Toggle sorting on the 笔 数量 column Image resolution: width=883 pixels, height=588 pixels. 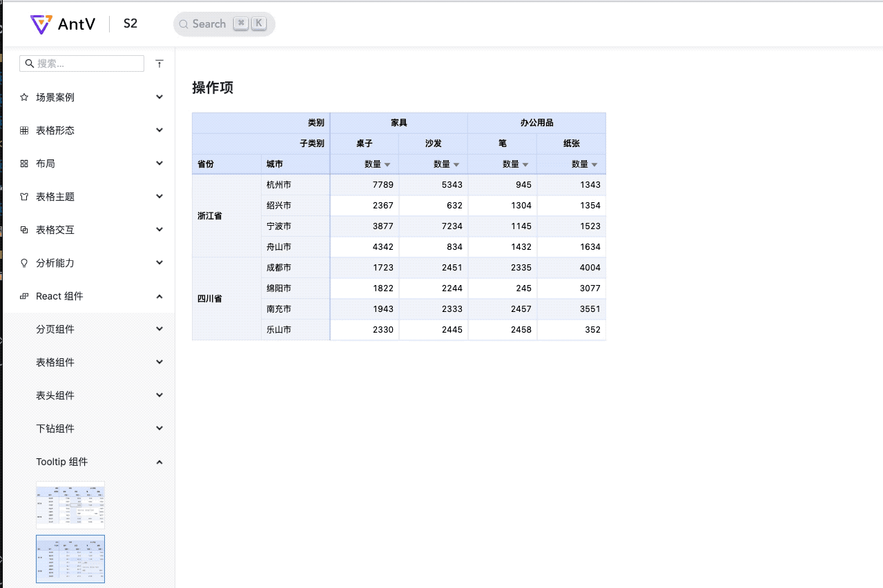[x=525, y=164]
